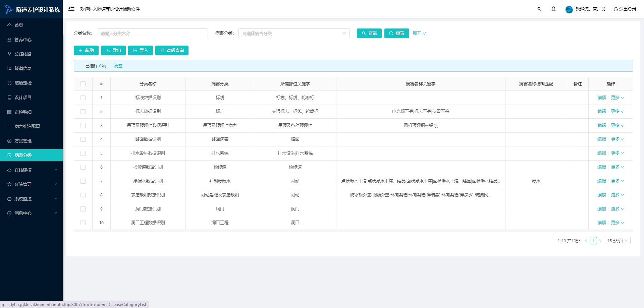644x308 pixels.
Task: Click the tunnel system logo
Action: click(9, 9)
